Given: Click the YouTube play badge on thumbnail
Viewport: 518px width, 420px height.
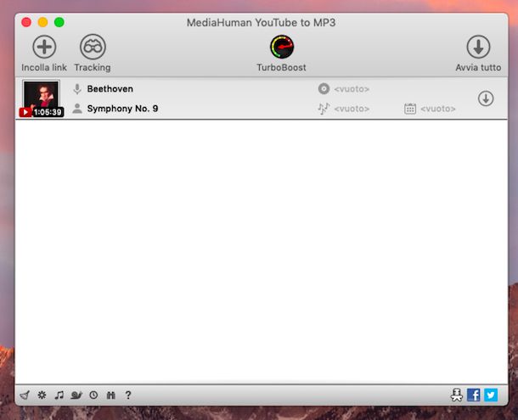Looking at the screenshot, I should click(x=25, y=112).
